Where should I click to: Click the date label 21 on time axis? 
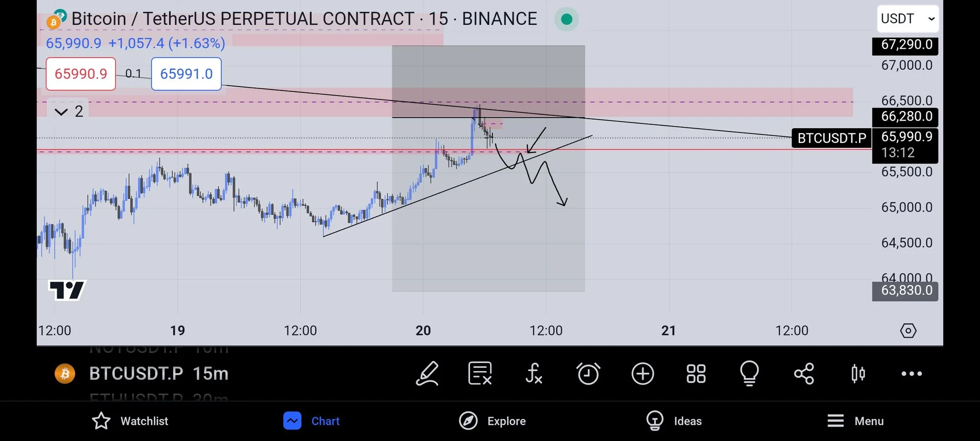[668, 331]
